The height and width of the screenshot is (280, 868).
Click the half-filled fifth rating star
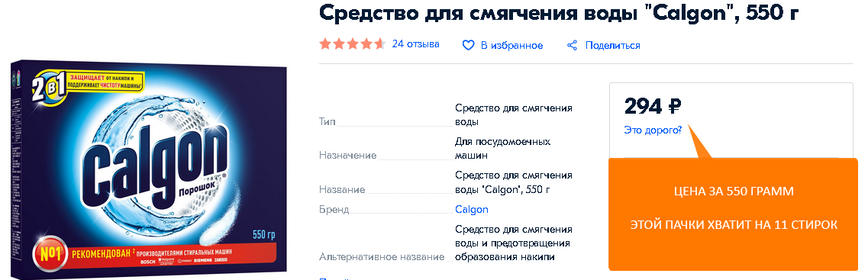pos(379,44)
